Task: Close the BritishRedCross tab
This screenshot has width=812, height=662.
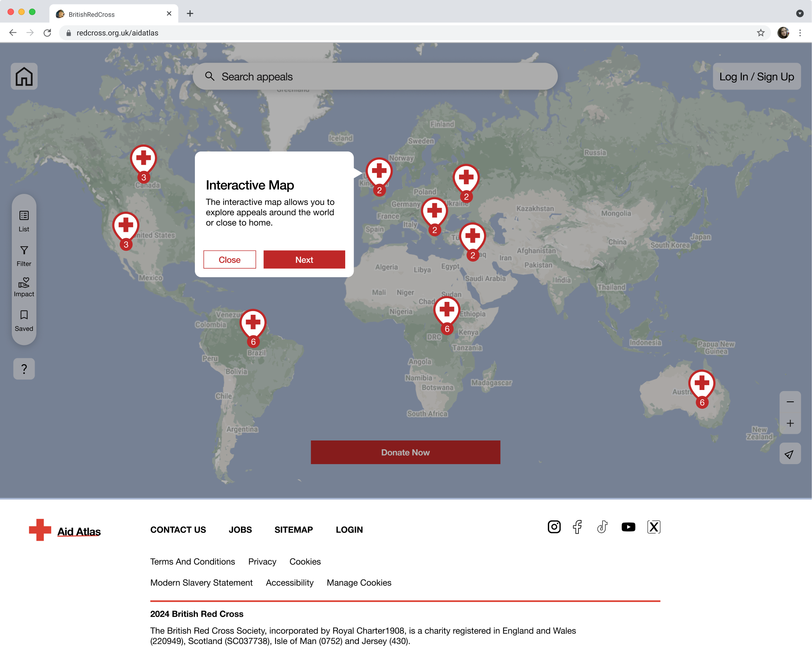Action: [169, 14]
